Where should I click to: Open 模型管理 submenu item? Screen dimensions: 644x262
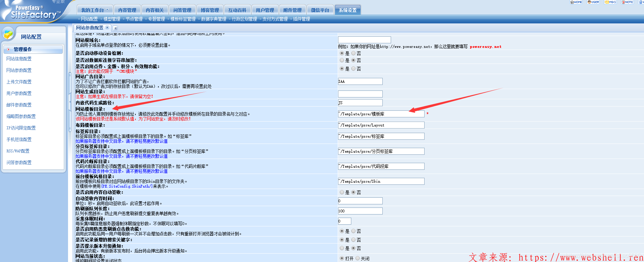coord(112,19)
